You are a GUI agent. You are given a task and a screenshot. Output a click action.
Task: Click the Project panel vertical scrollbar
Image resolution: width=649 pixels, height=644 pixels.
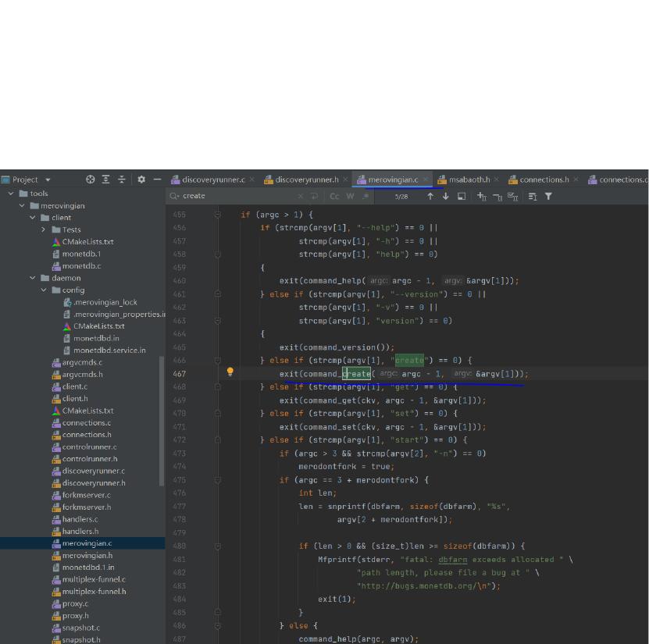tap(162, 421)
